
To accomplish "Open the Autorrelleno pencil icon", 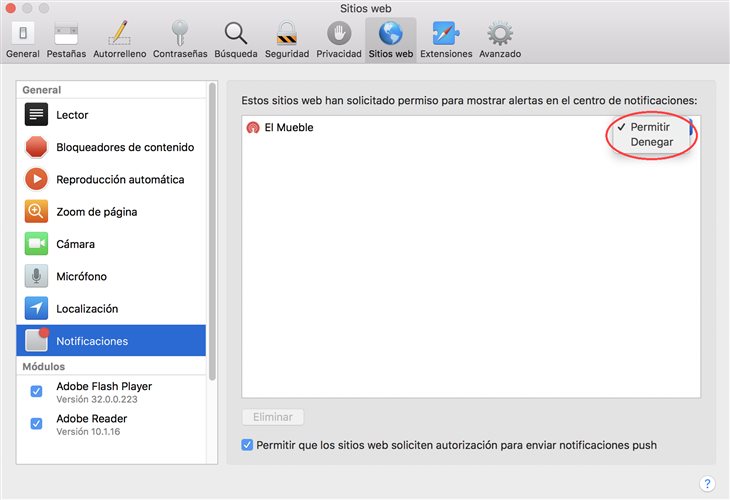I will [x=120, y=33].
